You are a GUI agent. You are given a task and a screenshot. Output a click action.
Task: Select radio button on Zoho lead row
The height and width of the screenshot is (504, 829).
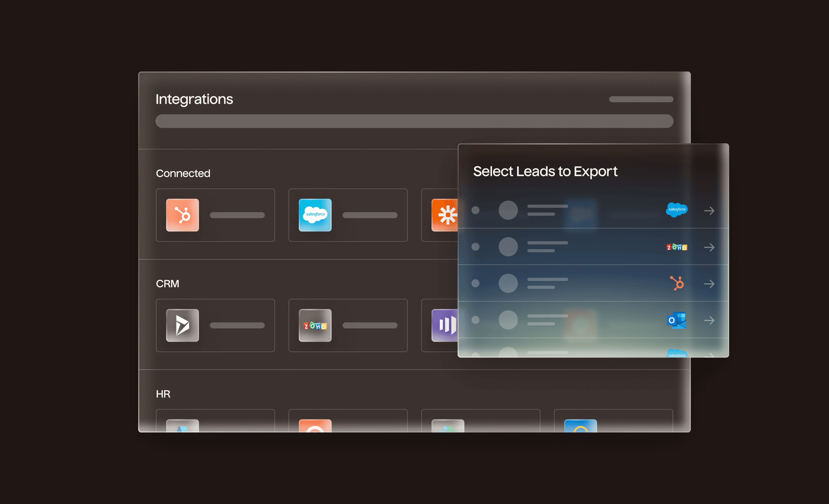(475, 247)
